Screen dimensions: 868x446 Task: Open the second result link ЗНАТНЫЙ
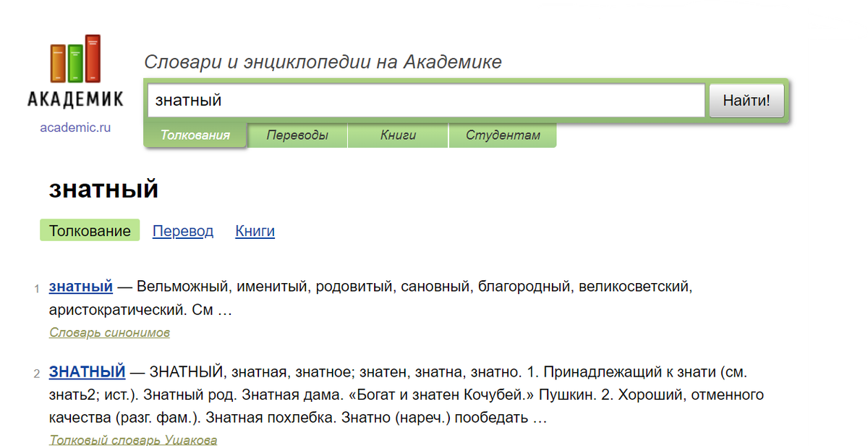[88, 372]
